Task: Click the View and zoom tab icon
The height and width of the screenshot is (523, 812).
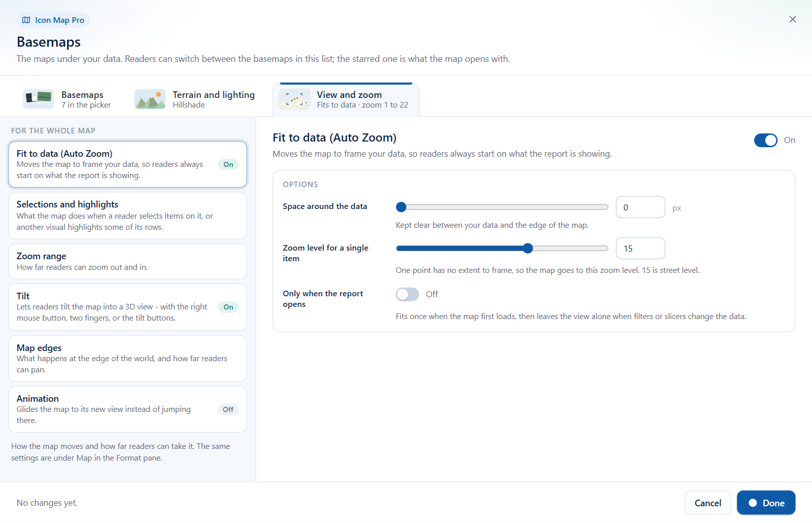Action: pyautogui.click(x=294, y=99)
